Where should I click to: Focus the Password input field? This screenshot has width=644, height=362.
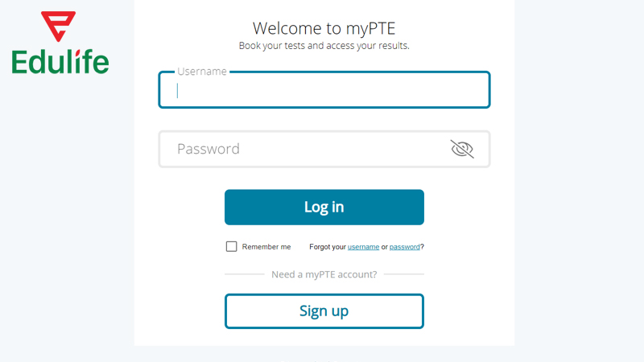coord(306,149)
